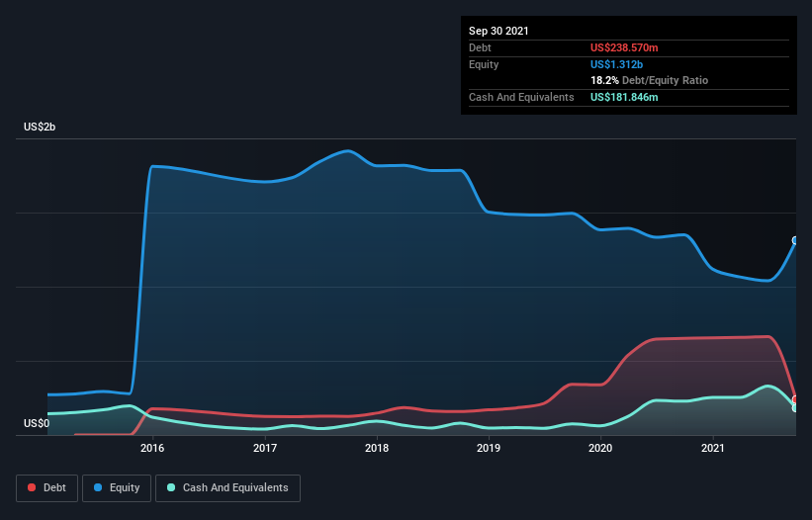
Task: Click the US$238.570m debt value
Action: click(624, 47)
